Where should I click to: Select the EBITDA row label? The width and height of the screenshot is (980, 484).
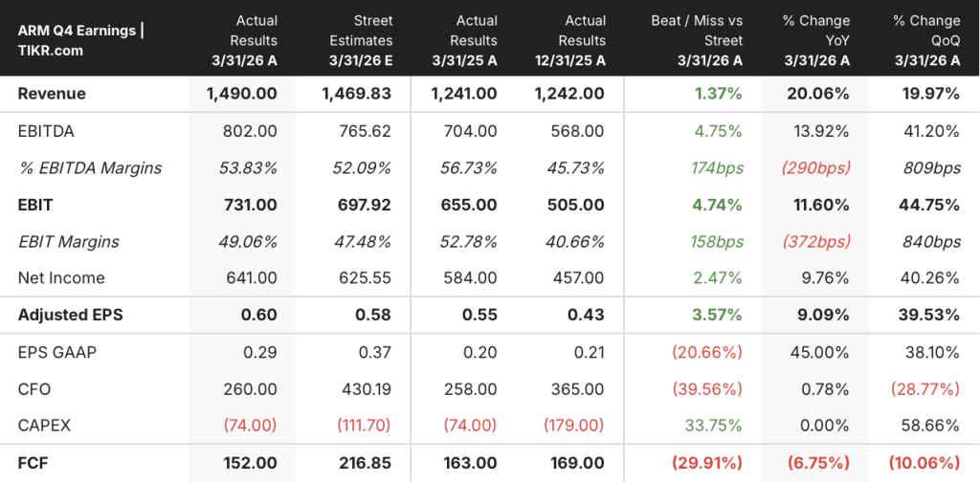pyautogui.click(x=46, y=132)
